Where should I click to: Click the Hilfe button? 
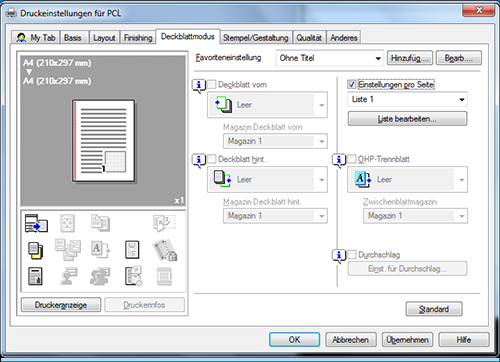[464, 340]
